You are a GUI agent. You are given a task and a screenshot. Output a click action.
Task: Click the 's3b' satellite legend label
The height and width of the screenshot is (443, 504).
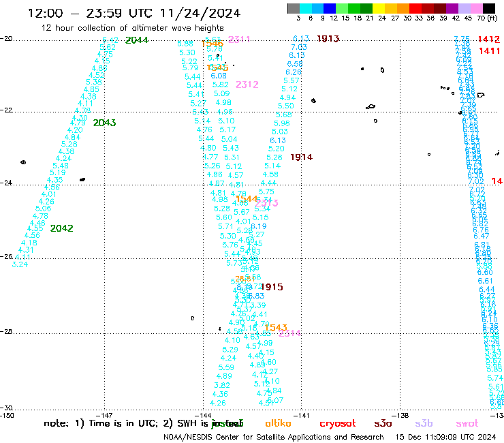coord(424,423)
